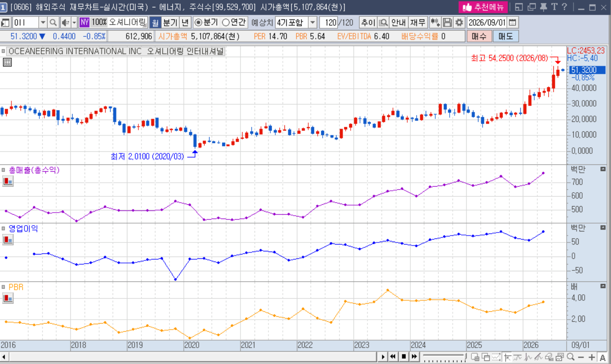This screenshot has height=364, width=611.
Task: Click the ticker symbol input field OII
Action: coord(25,22)
